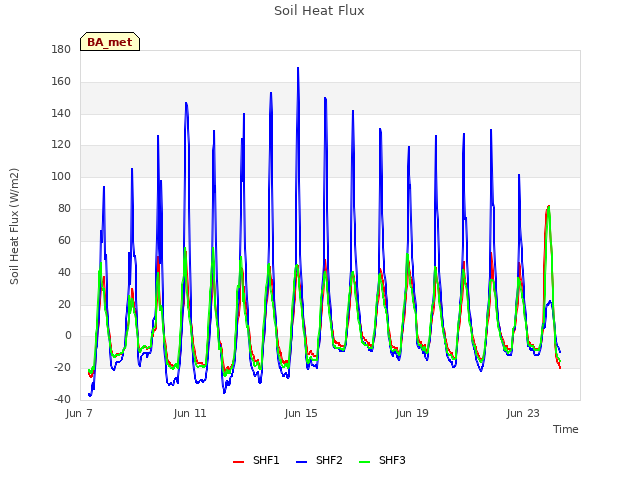The width and height of the screenshot is (640, 480).
Task: Toggle SHF3 series in the legend
Action: click(x=382, y=460)
